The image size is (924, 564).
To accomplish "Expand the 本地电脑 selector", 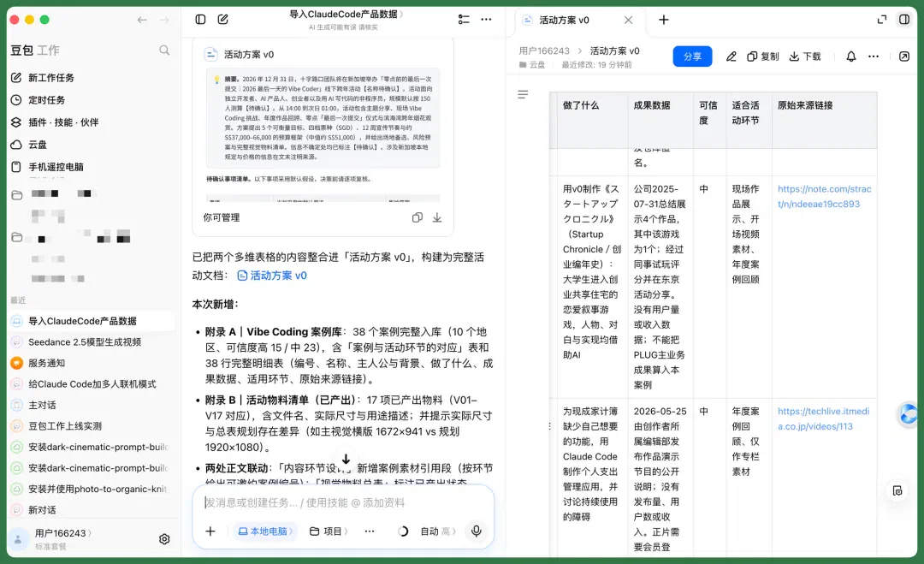I will (x=264, y=531).
